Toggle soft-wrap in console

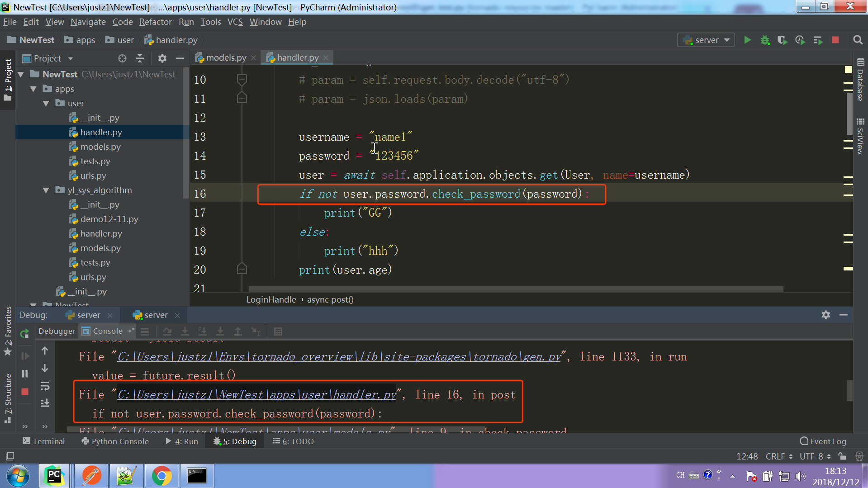(45, 386)
